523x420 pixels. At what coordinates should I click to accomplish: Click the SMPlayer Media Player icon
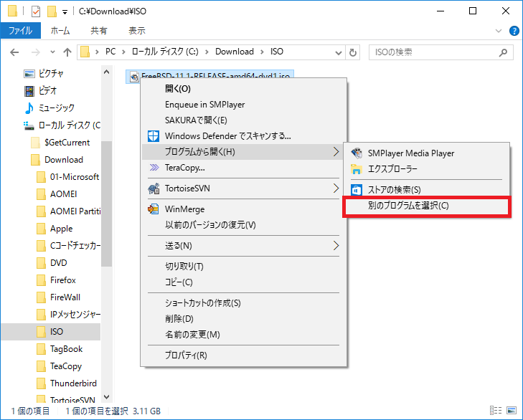(x=357, y=153)
